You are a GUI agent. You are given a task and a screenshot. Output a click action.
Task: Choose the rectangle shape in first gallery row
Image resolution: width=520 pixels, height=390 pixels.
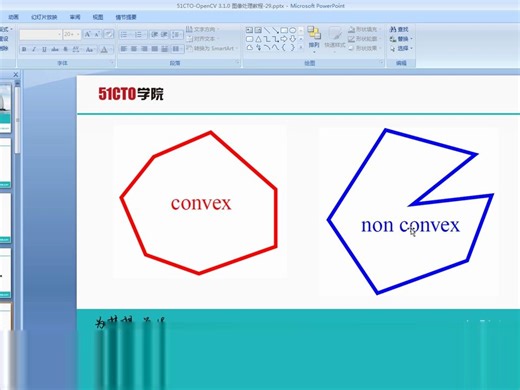coord(284,30)
